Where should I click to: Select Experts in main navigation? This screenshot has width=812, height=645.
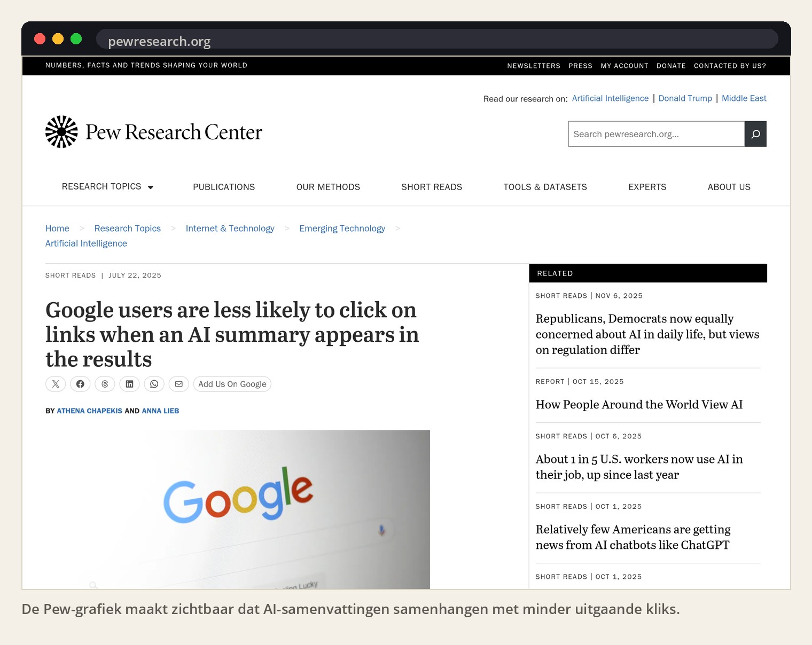coord(647,187)
